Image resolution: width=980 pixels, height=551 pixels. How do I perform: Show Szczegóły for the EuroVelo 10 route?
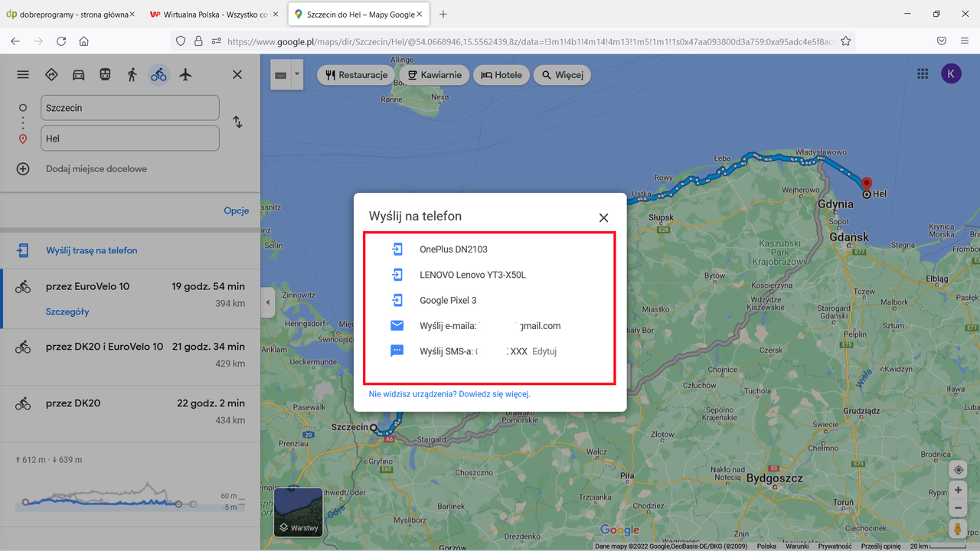(67, 311)
